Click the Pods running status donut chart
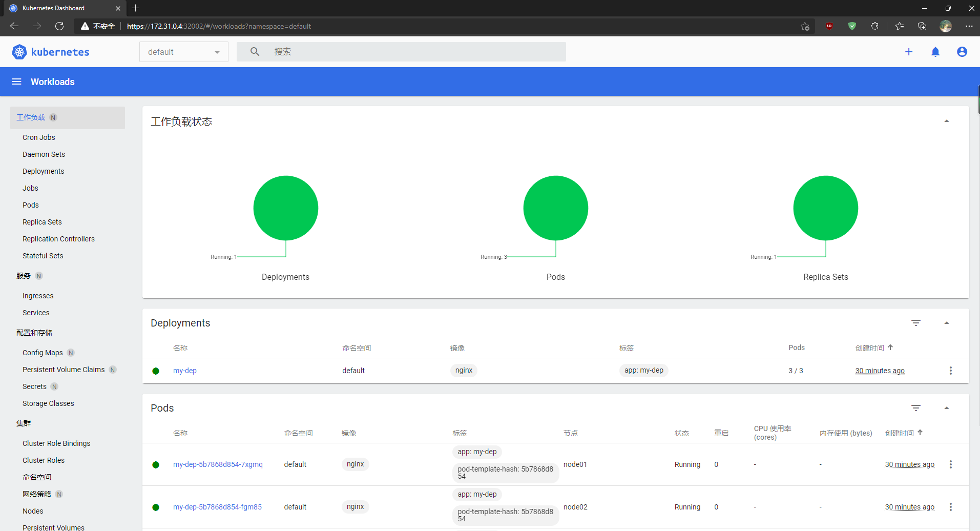The width and height of the screenshot is (980, 531). pos(555,208)
